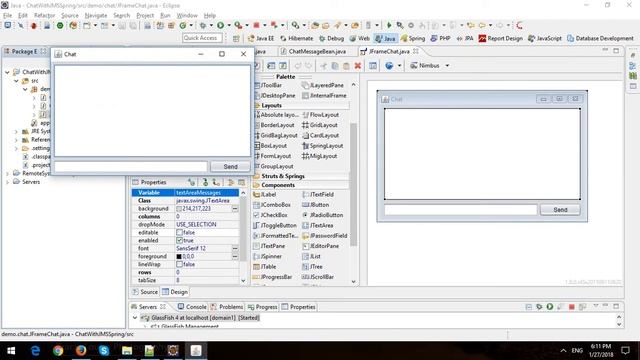Open Database Development perspective
Image resolution: width=640 pixels, height=360 pixels.
600,38
